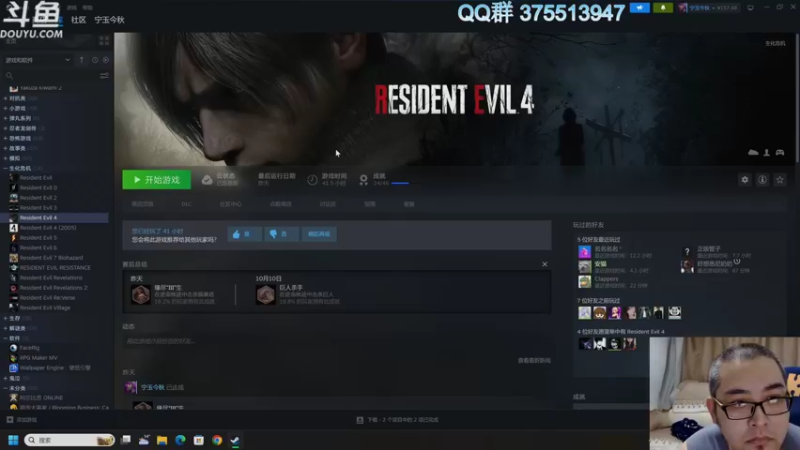Click 添加游戏 add game button
This screenshot has width=800, height=450.
point(21,420)
